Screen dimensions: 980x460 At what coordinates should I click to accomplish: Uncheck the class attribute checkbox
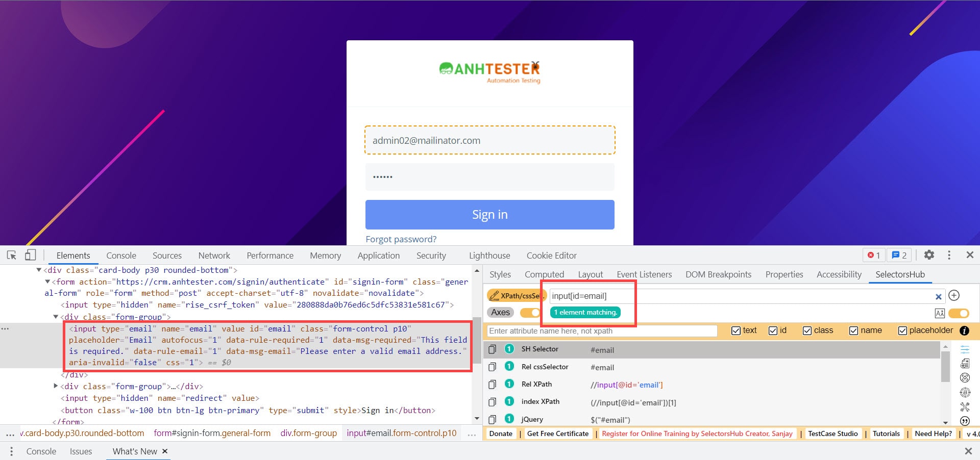[x=807, y=330]
